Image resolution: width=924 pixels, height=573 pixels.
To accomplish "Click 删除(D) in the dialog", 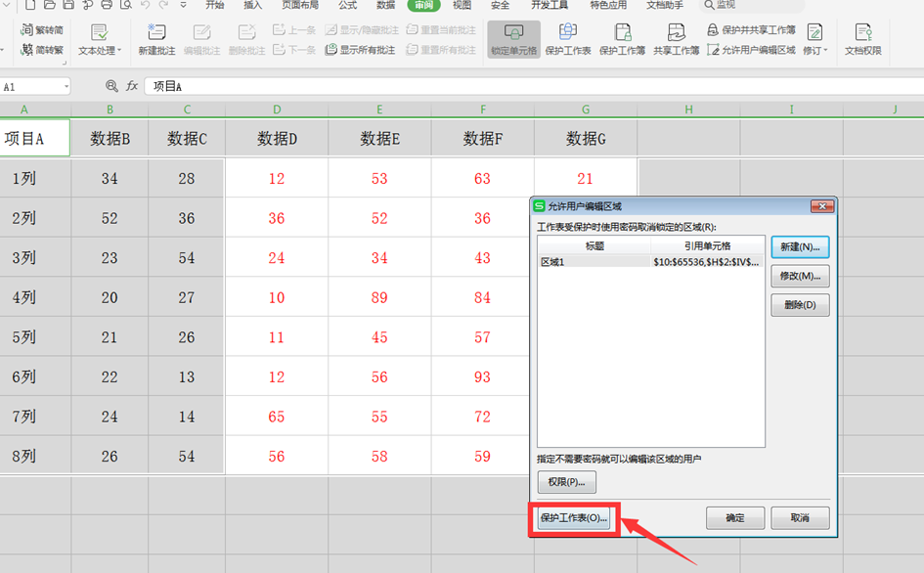I will (800, 305).
